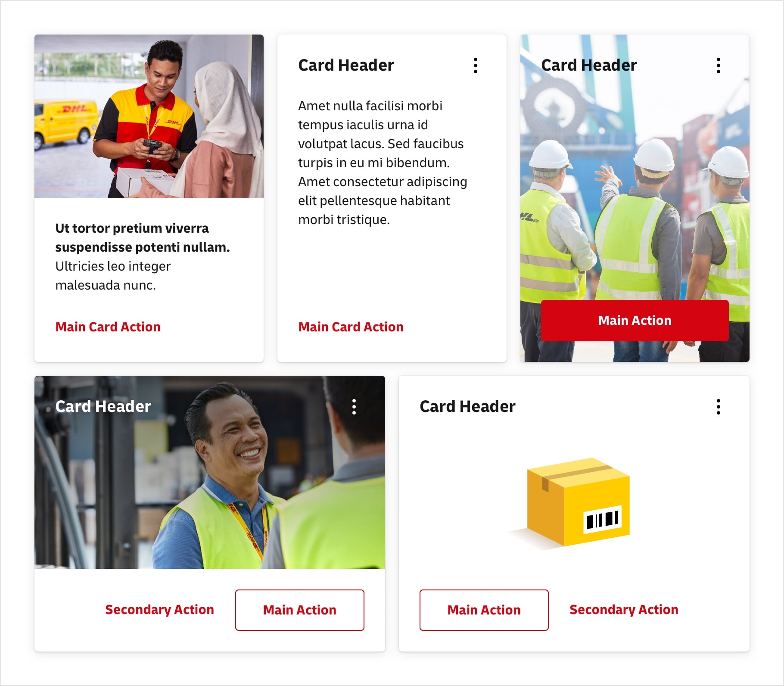The width and height of the screenshot is (784, 686).
Task: Click outlined Main Action button on package card
Action: pyautogui.click(x=484, y=610)
